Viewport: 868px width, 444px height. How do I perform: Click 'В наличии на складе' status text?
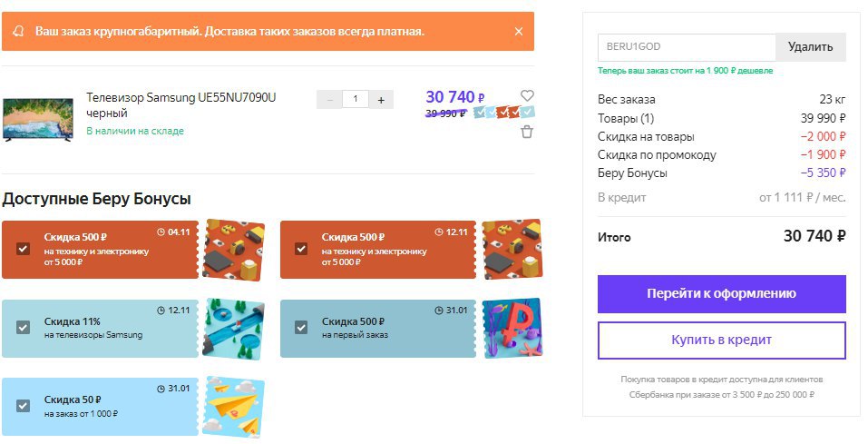pyautogui.click(x=135, y=132)
